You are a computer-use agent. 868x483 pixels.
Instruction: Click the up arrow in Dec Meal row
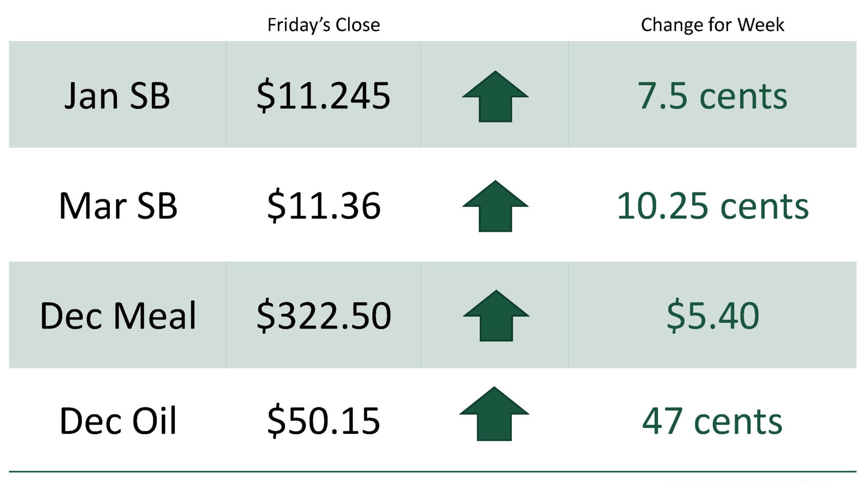pyautogui.click(x=496, y=315)
